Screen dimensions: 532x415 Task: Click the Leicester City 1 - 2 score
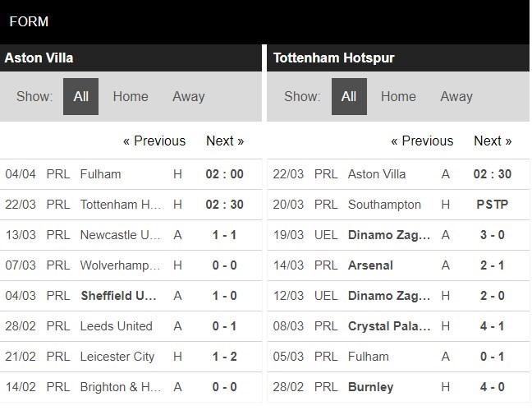[x=224, y=357]
